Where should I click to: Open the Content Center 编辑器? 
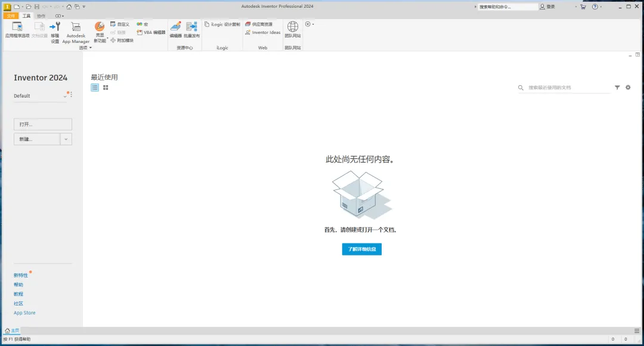(176, 30)
